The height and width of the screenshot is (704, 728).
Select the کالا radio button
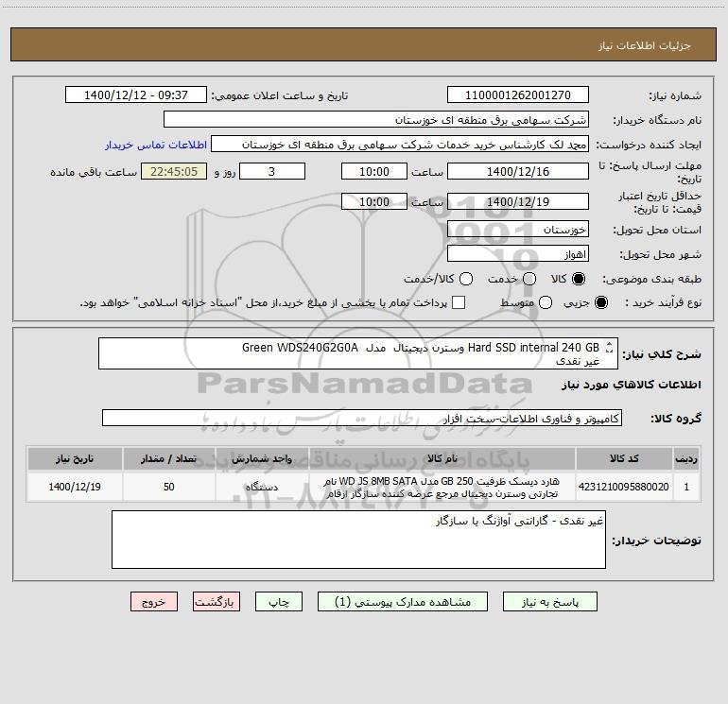coord(579,279)
